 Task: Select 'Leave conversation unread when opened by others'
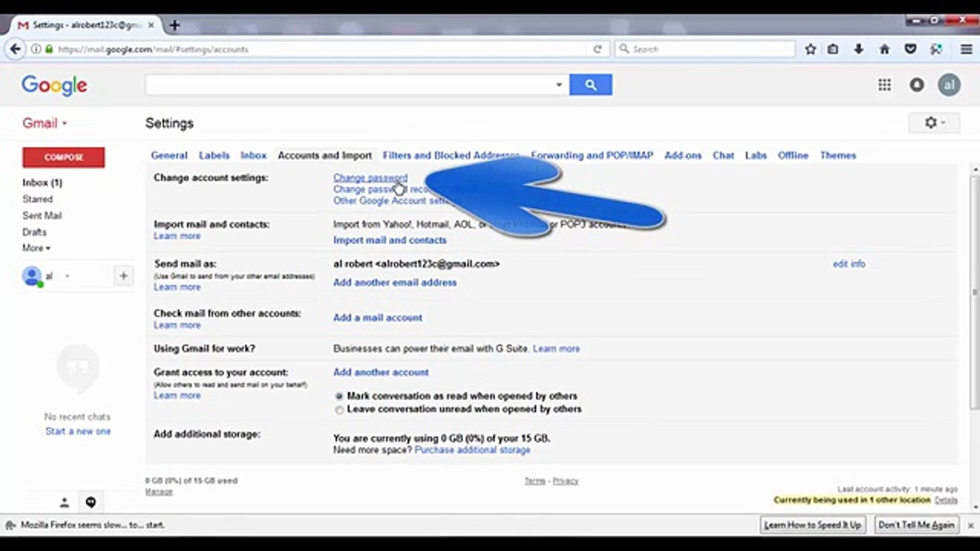pos(339,410)
